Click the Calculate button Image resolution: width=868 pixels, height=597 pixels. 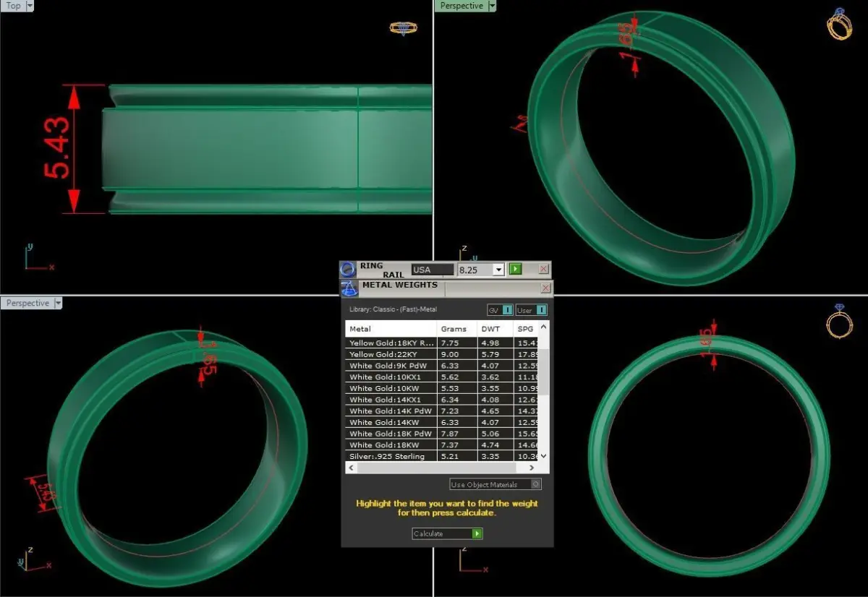pos(447,533)
